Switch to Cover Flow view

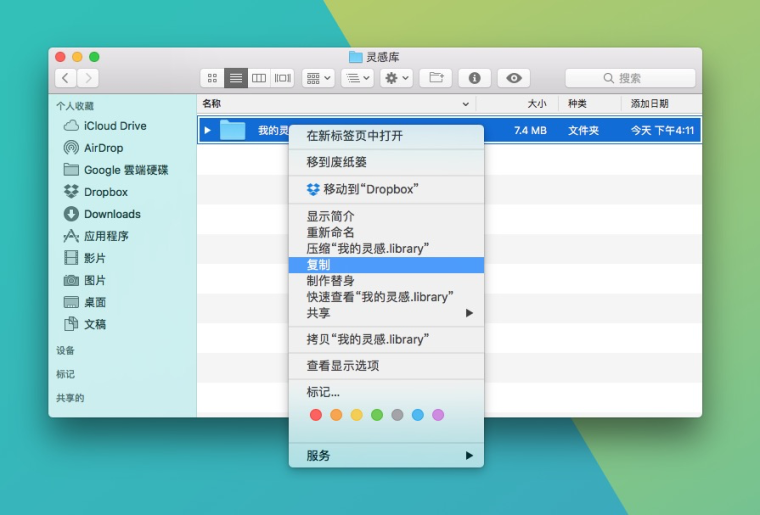point(283,78)
